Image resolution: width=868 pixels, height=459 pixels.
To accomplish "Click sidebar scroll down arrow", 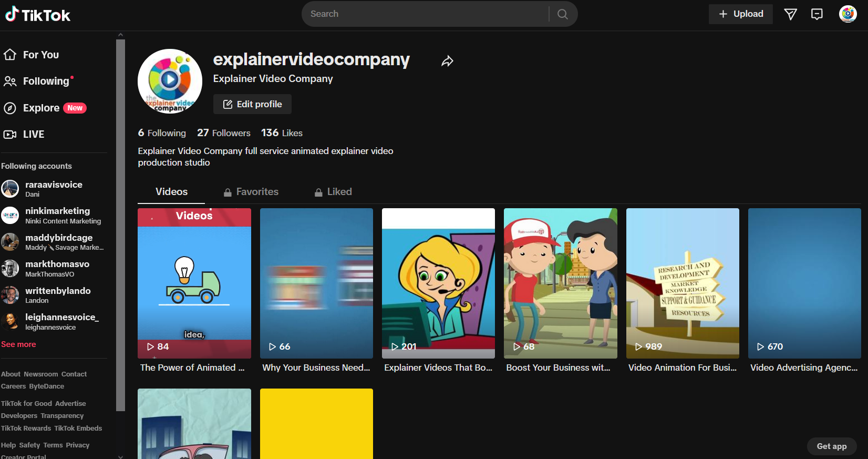I will coord(121,456).
